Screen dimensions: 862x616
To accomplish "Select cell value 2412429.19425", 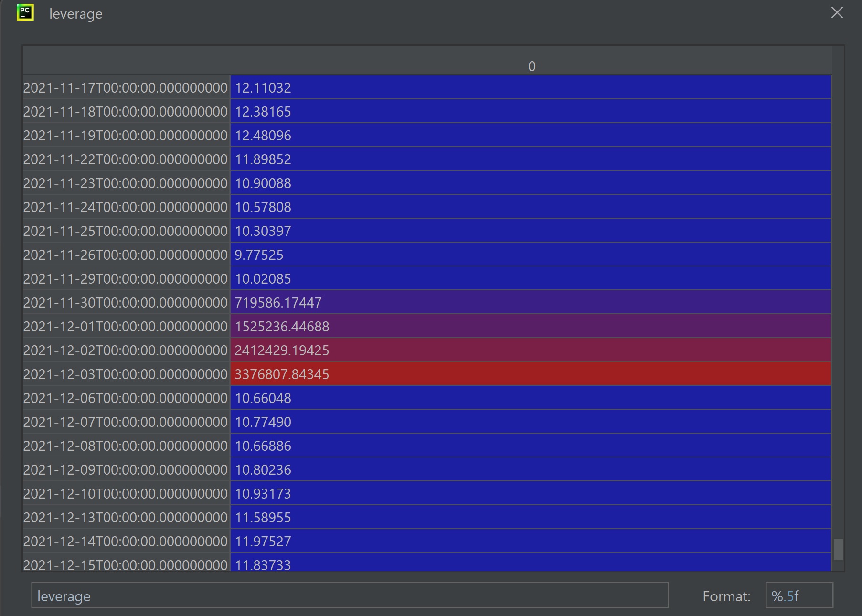I will click(531, 350).
